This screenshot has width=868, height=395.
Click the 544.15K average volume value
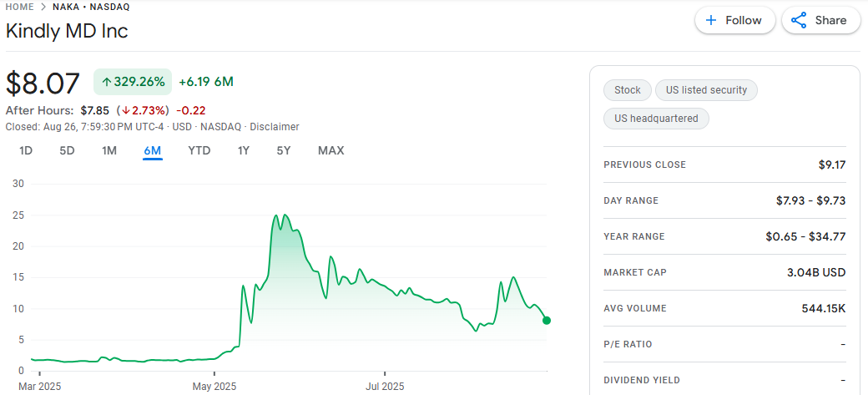pos(824,309)
